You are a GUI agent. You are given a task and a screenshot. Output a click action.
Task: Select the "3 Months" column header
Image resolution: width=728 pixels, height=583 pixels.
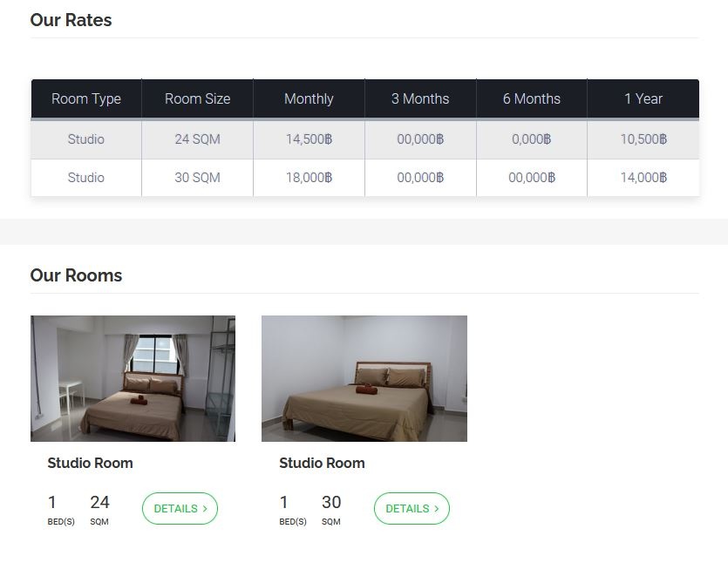pos(420,98)
